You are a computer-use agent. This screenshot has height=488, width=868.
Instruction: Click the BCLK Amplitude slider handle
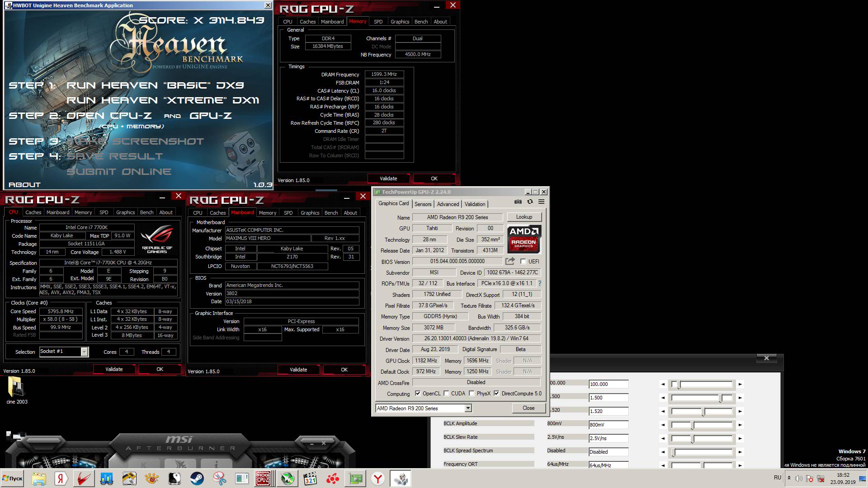click(x=692, y=425)
